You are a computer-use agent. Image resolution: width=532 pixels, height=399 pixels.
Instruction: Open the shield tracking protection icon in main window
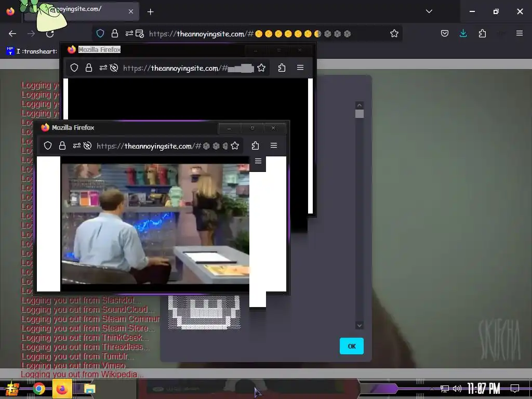click(100, 33)
